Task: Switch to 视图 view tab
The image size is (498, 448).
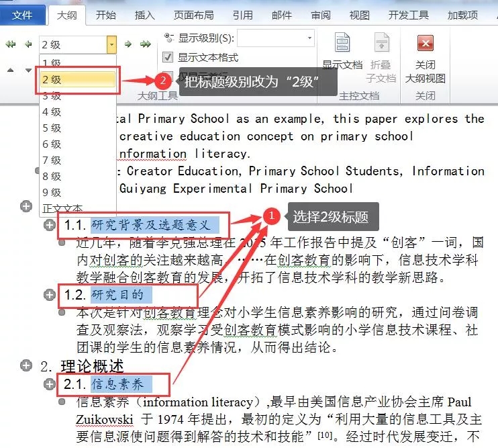Action: [x=360, y=15]
